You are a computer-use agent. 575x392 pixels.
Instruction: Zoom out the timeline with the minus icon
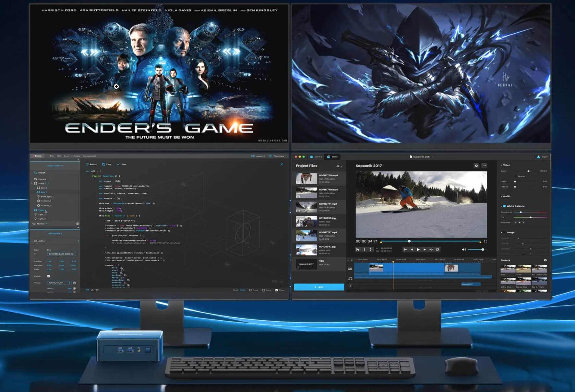(x=349, y=260)
